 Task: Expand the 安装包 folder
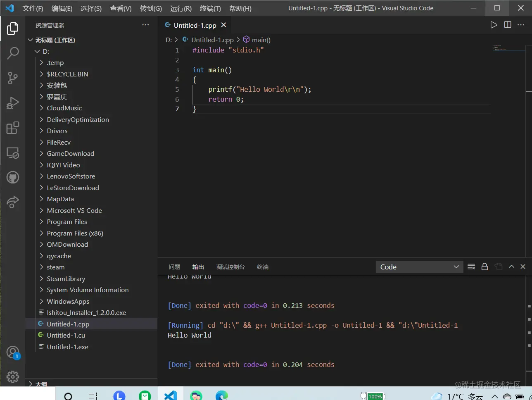91,86
